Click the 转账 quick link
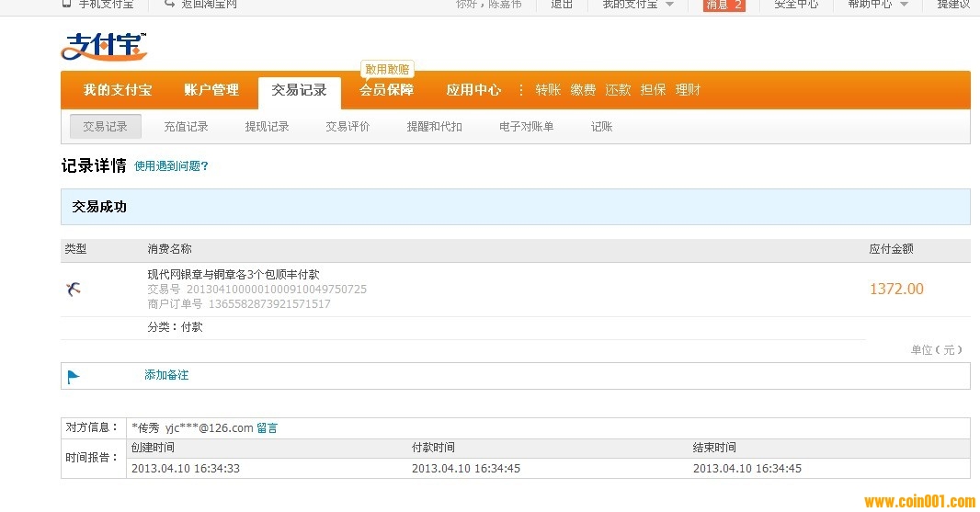Screen dimensions: 980x512 click(548, 90)
